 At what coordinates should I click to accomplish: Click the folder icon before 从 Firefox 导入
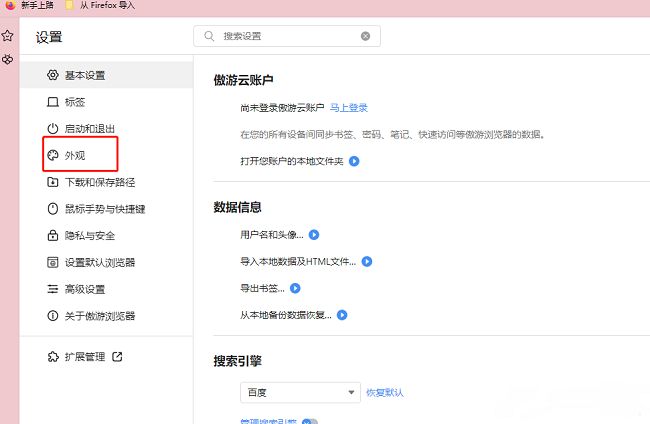pos(70,5)
